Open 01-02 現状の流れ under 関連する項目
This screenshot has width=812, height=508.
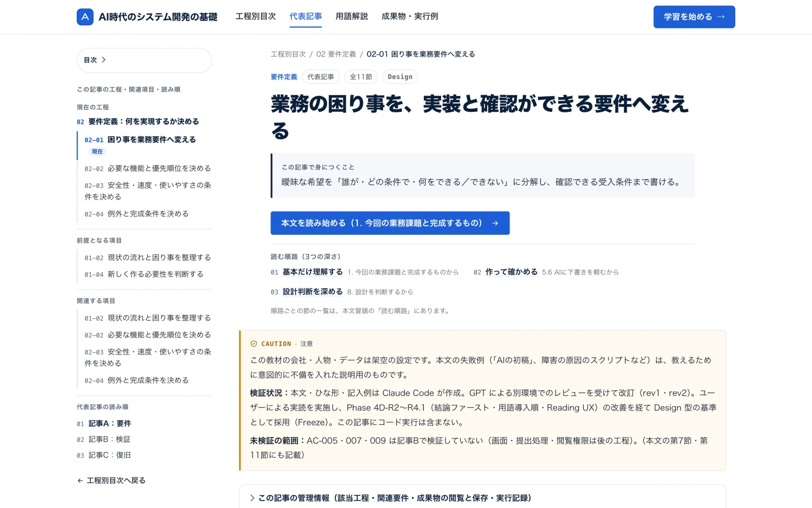148,318
